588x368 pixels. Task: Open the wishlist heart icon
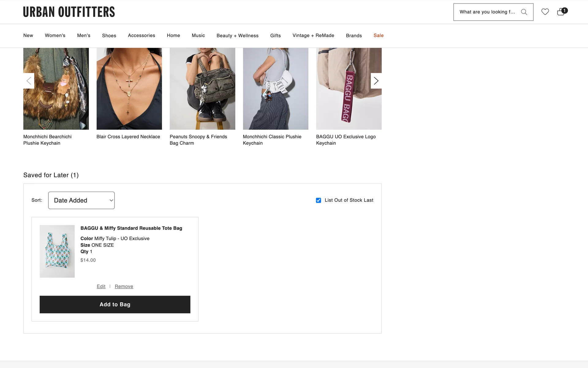click(x=545, y=12)
